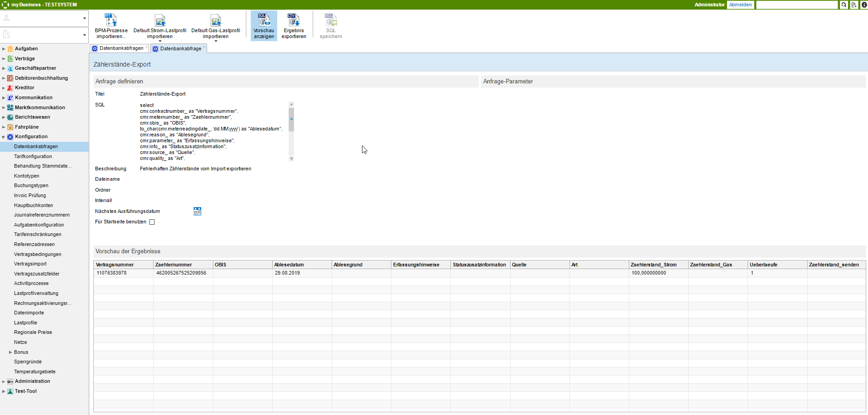Click the Abmelden logout button
This screenshot has width=868, height=415.
tap(740, 5)
